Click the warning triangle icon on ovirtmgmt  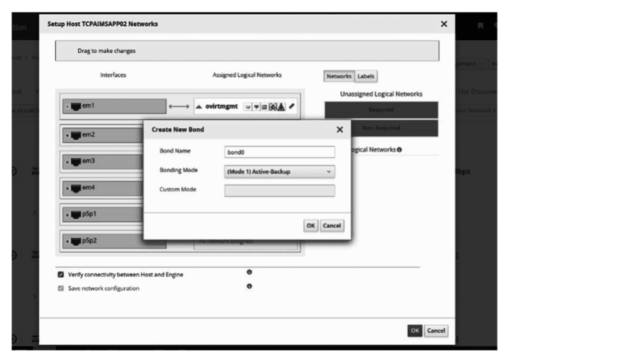click(281, 106)
